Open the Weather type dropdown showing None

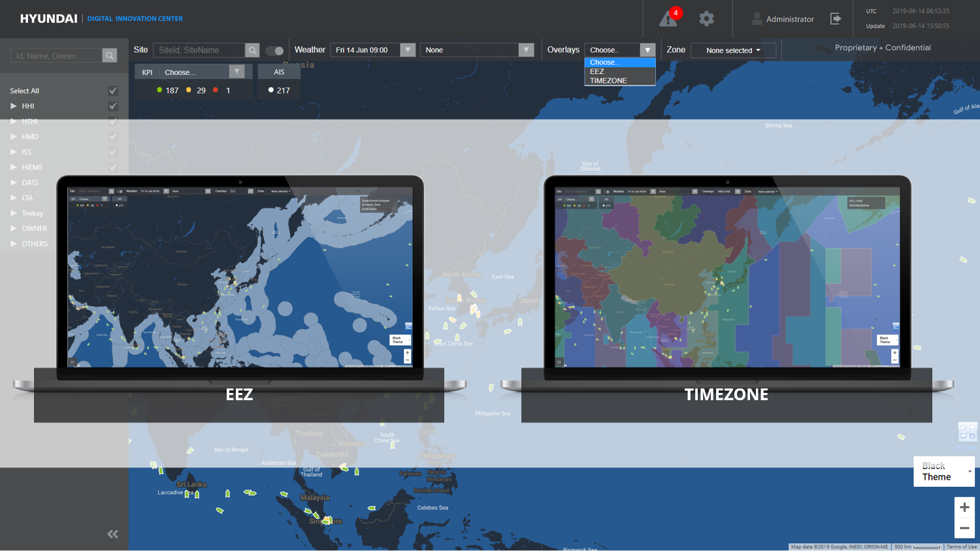click(x=477, y=50)
